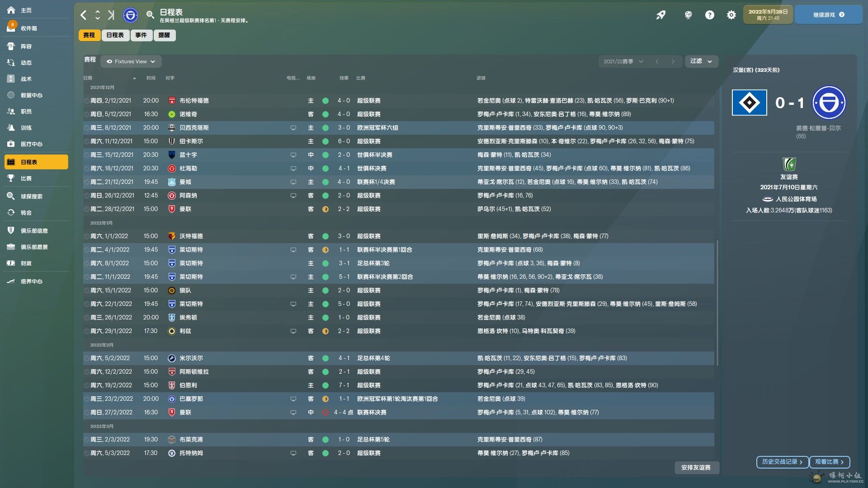Click the rocket shortcut icon
Image resolution: width=868 pixels, height=488 pixels.
pyautogui.click(x=661, y=15)
